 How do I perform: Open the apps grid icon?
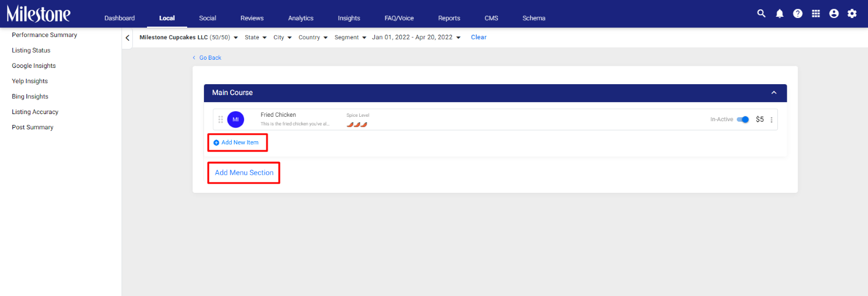click(x=816, y=14)
